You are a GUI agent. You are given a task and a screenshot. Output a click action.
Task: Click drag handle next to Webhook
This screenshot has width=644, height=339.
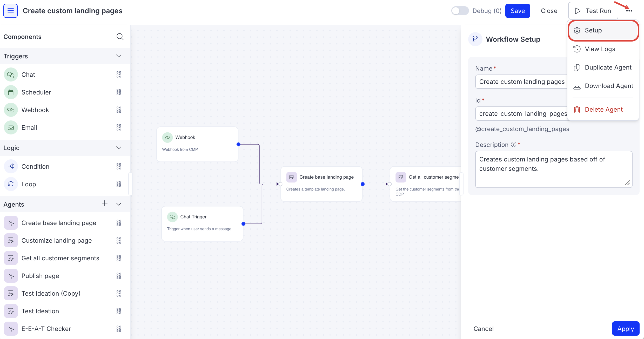click(119, 110)
